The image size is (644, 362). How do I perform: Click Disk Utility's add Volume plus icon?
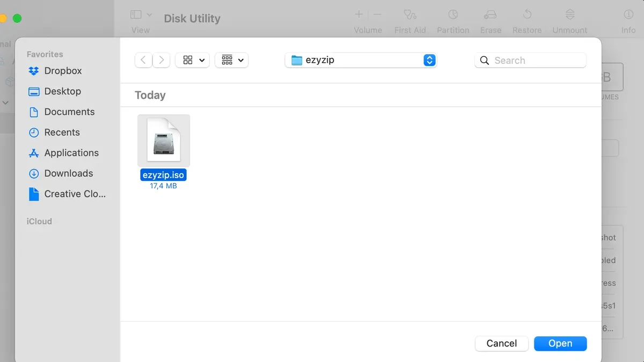coord(359,14)
